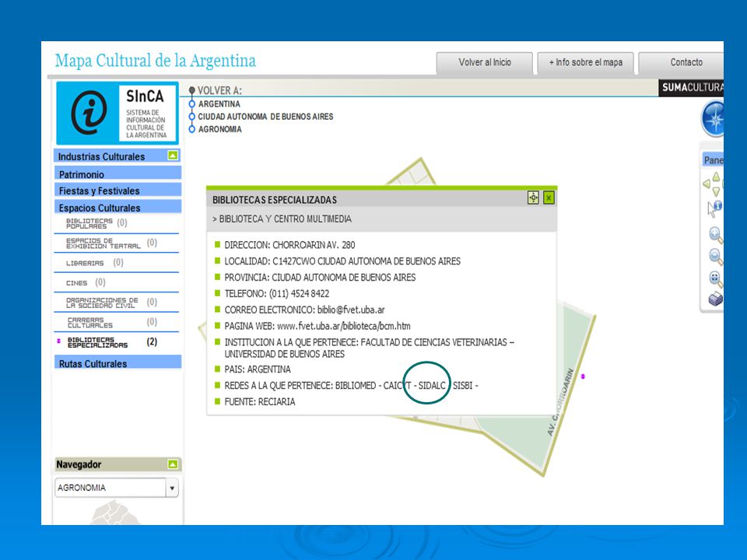Select Bibliotecas Especializadas layer
This screenshot has width=747, height=560.
tap(98, 342)
